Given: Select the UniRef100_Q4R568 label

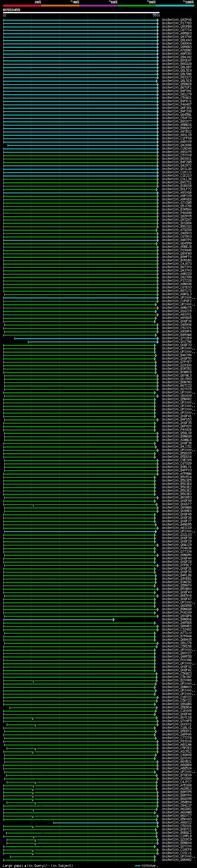Looking at the screenshot, I should click(x=177, y=623).
